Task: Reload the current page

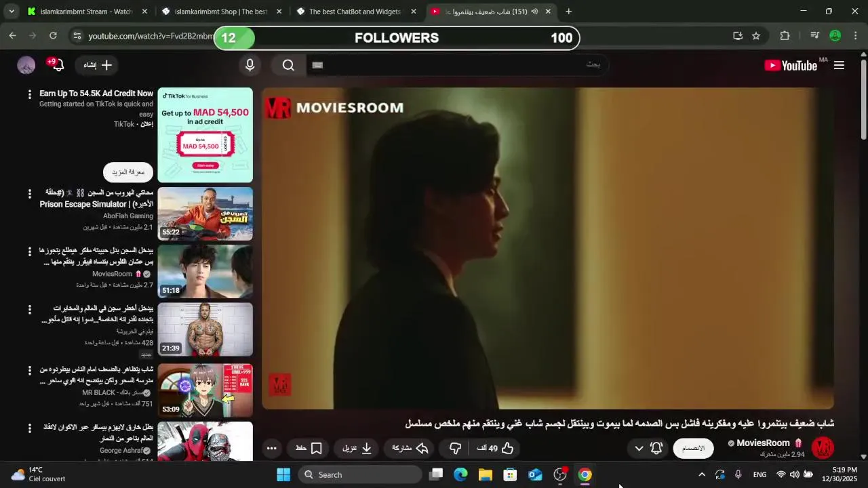Action: pyautogui.click(x=53, y=36)
